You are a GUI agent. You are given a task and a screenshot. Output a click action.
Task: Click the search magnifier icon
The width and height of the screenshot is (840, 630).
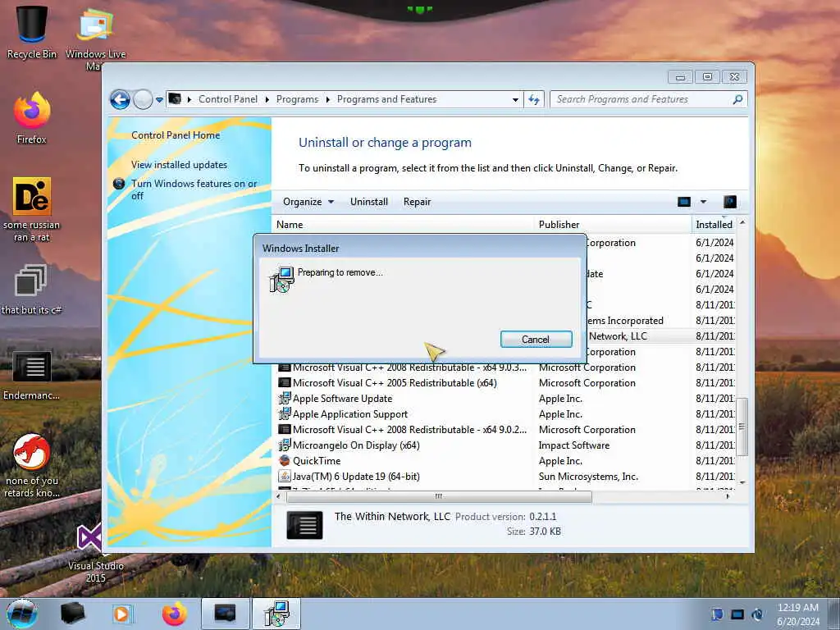point(737,99)
